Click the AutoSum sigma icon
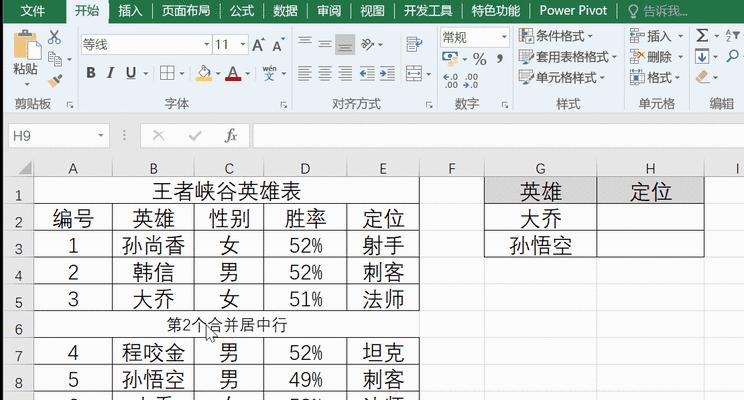 click(702, 36)
